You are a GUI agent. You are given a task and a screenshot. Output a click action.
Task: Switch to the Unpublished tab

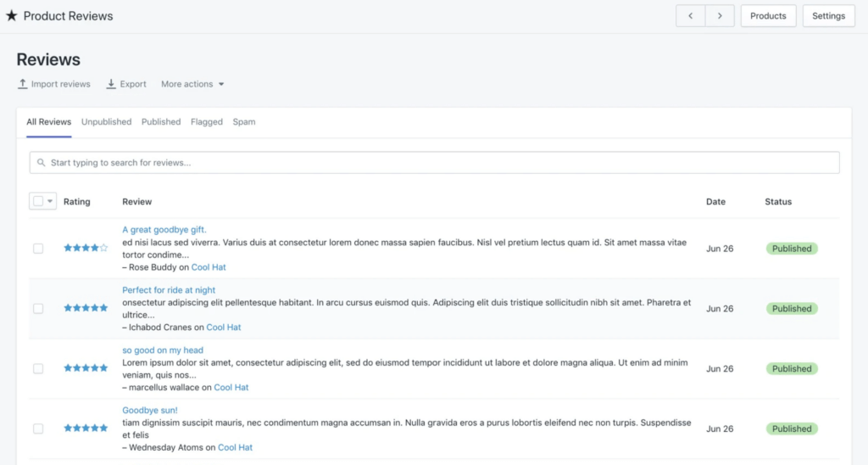(106, 122)
